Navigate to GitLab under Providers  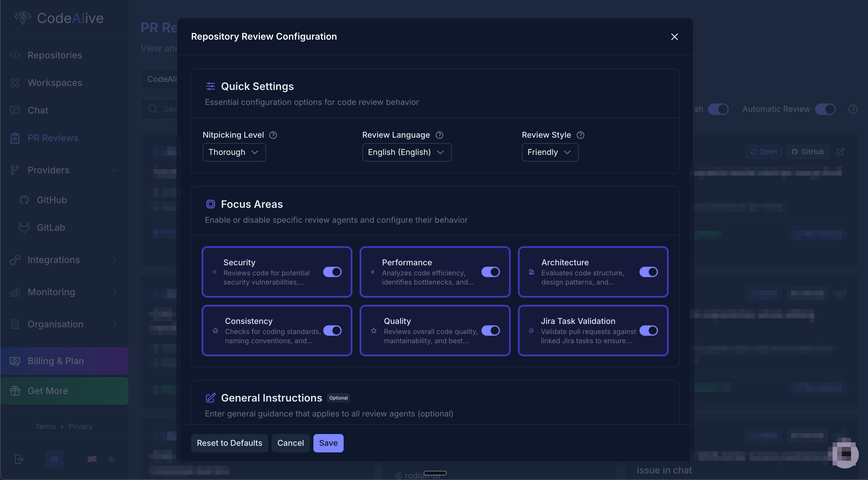pyautogui.click(x=51, y=227)
